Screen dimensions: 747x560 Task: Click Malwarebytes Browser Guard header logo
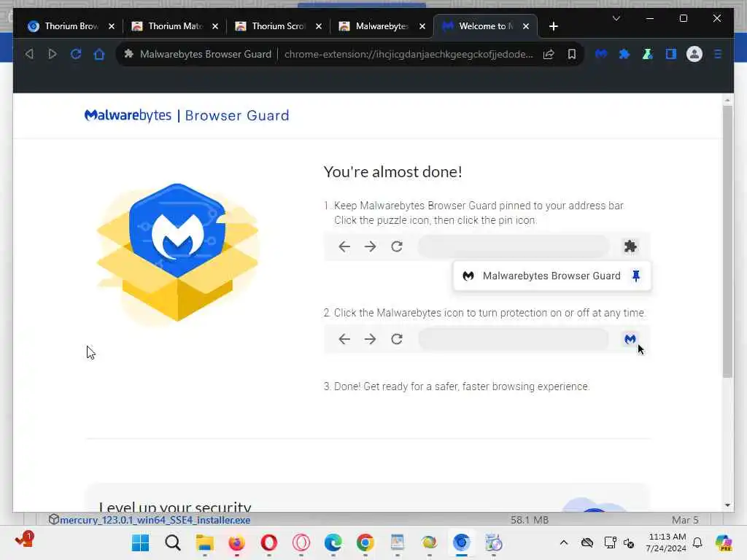click(187, 115)
